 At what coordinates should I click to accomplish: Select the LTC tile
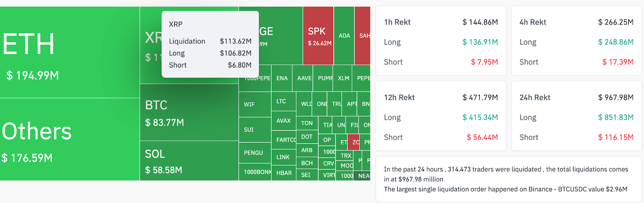(x=283, y=101)
